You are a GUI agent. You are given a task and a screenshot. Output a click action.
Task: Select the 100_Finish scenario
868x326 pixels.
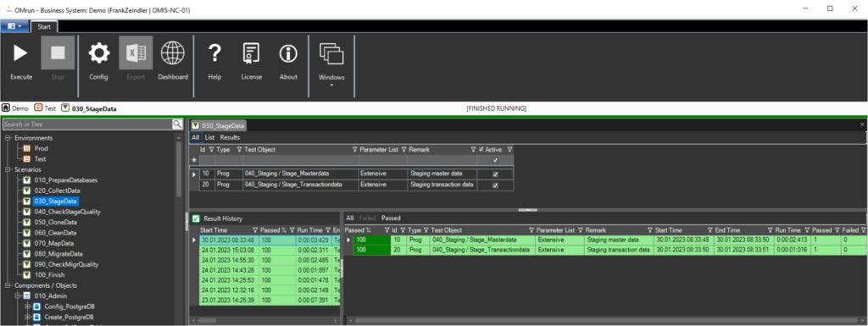(49, 274)
